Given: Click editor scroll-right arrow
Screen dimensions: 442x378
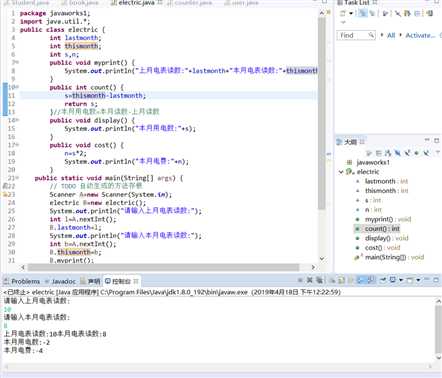Looking at the screenshot, I should (313, 267).
